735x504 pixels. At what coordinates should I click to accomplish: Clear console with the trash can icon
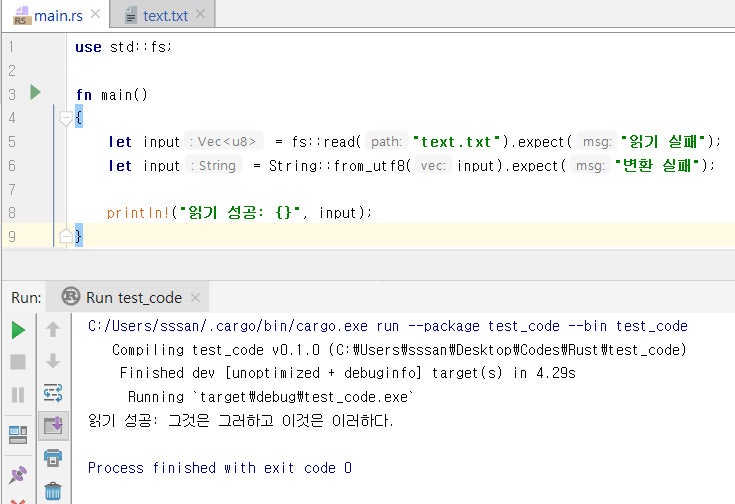[x=53, y=490]
